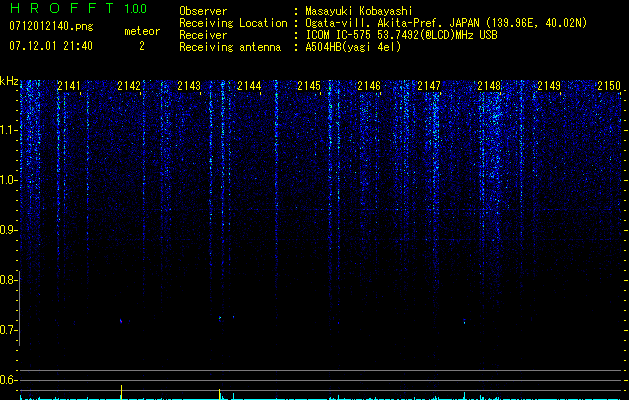Image resolution: width=629 pixels, height=400 pixels.
Task: Click the meteor count value 2
Action: [142, 46]
